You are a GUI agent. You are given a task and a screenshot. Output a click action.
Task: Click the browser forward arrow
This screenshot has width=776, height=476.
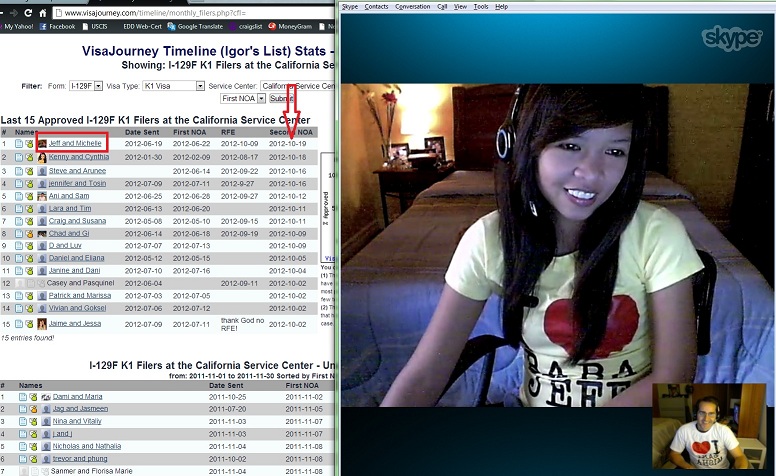[13, 13]
